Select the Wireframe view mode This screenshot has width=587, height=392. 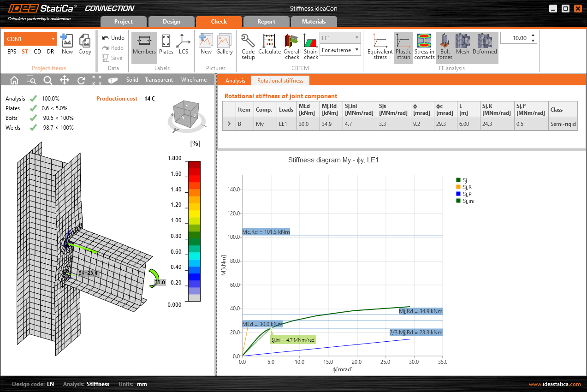tap(194, 80)
